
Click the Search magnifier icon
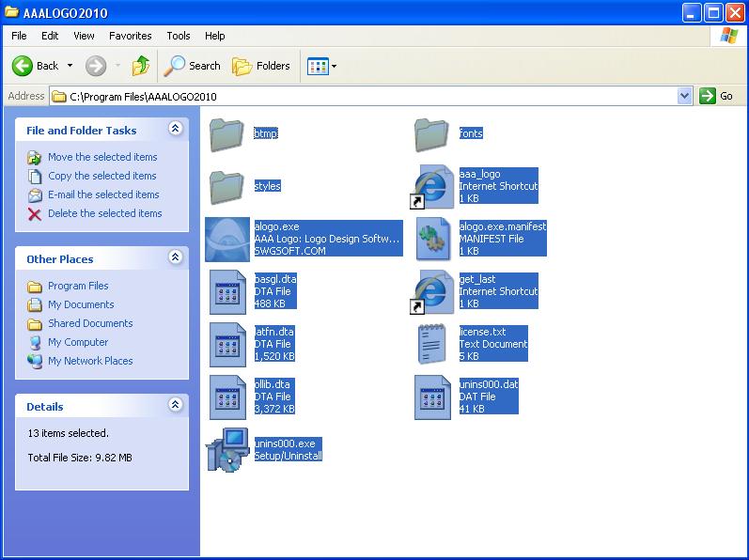[174, 66]
